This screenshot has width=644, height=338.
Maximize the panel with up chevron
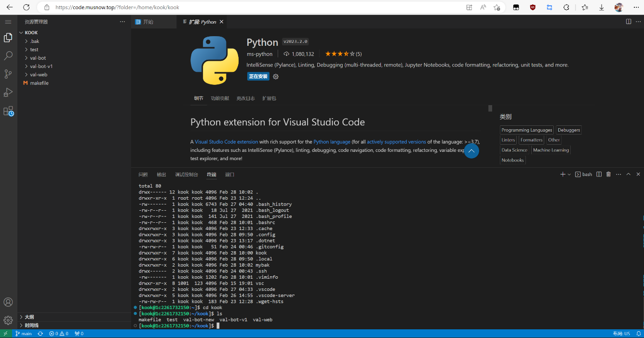point(629,175)
